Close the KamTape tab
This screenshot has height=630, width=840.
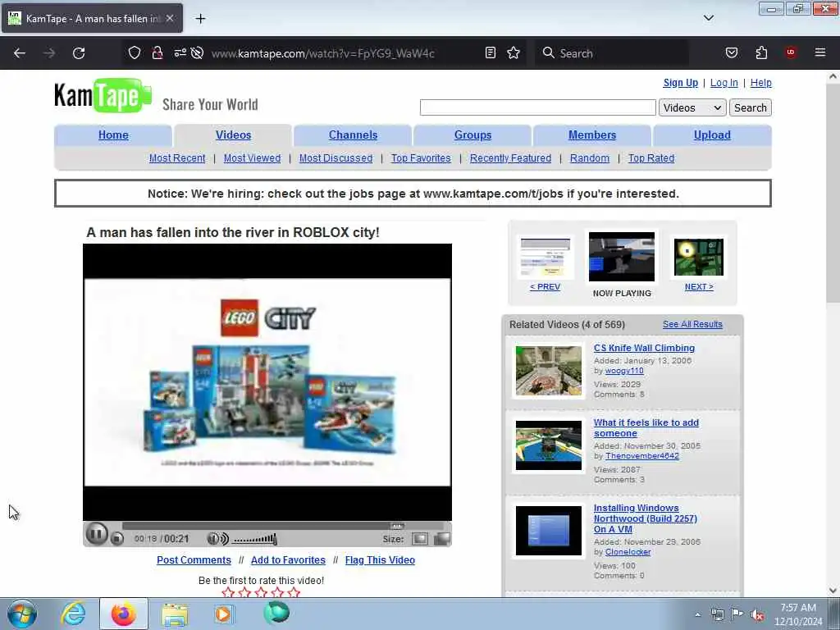tap(170, 18)
